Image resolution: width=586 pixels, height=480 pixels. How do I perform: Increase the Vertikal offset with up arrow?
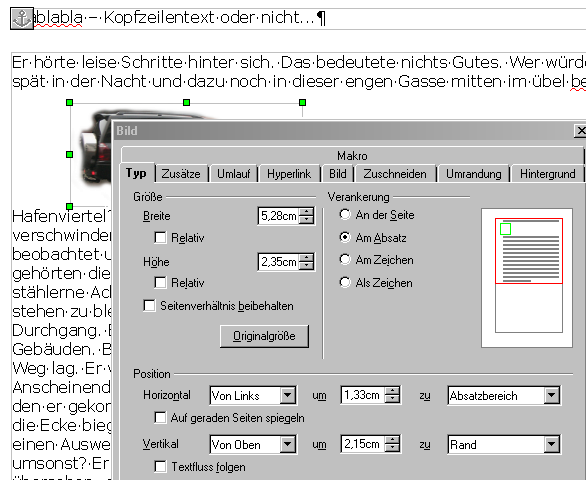(392, 440)
